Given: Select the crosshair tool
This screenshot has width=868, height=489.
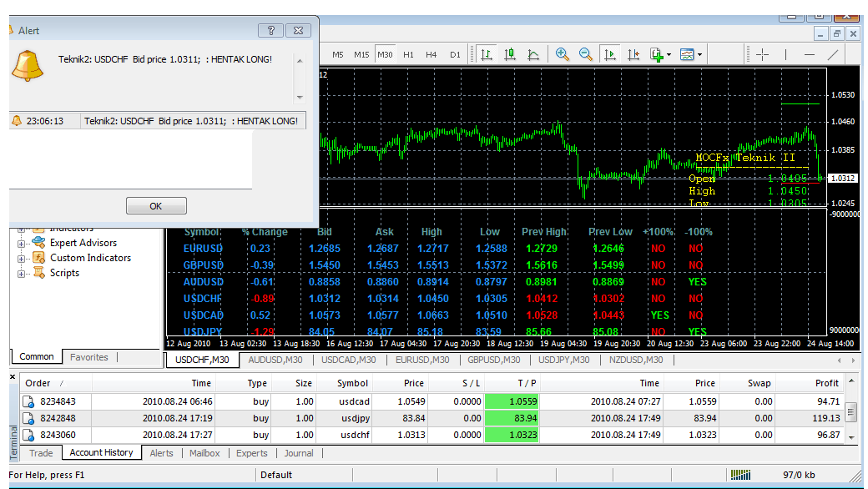Looking at the screenshot, I should point(762,54).
